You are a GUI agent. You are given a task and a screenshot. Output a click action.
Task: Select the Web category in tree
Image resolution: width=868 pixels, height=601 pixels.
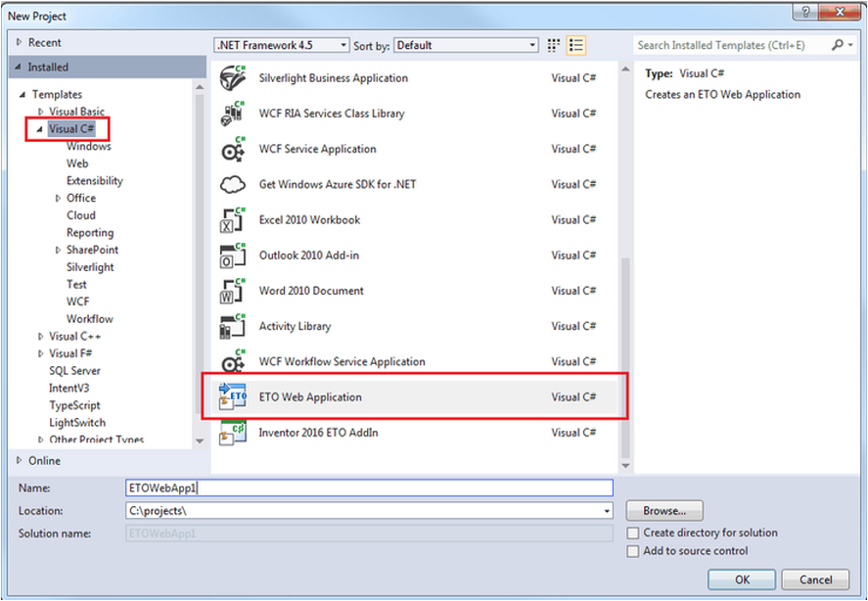tap(77, 163)
